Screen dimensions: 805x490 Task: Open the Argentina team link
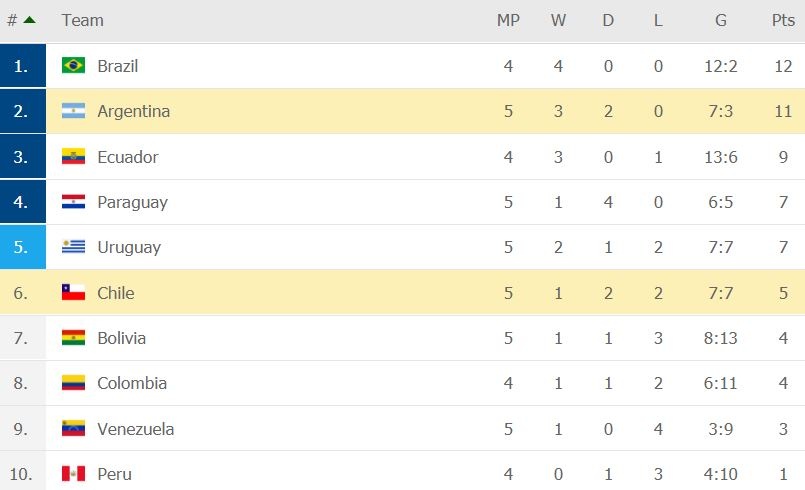pos(133,111)
